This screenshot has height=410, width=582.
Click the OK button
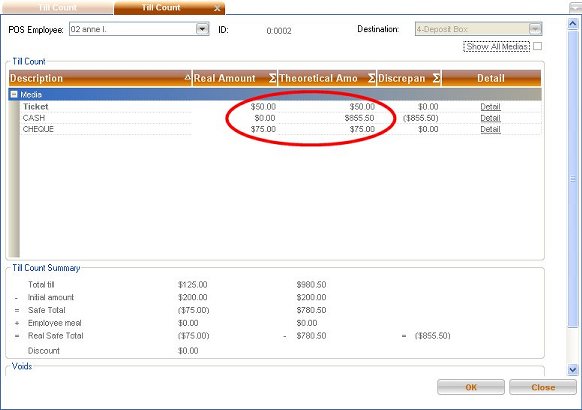coord(471,387)
